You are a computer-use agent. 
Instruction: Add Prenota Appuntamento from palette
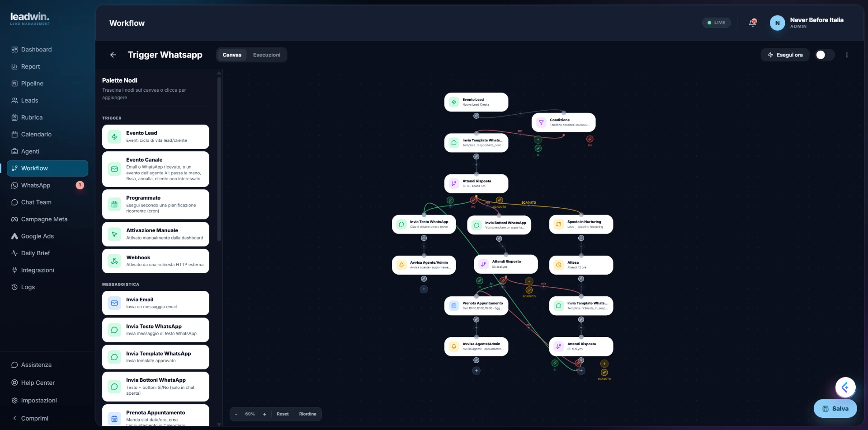pyautogui.click(x=156, y=415)
